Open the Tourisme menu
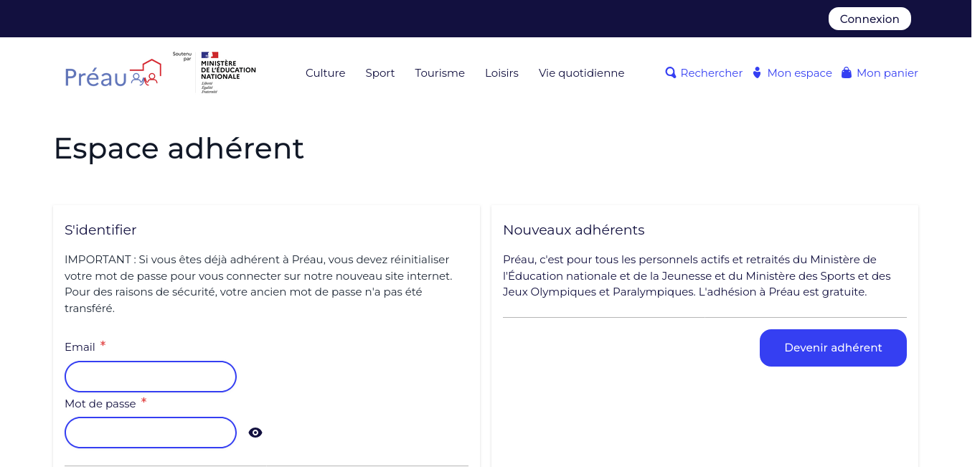This screenshot has width=980, height=467. [x=440, y=73]
